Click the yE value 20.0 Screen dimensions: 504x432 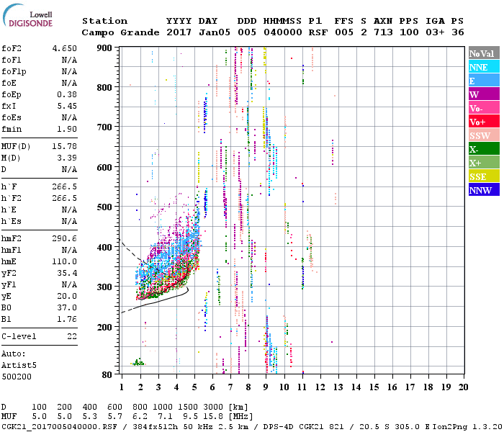(67, 296)
